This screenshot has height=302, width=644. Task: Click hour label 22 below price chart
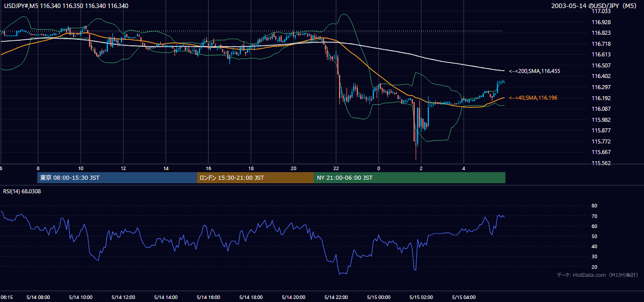tap(336, 168)
